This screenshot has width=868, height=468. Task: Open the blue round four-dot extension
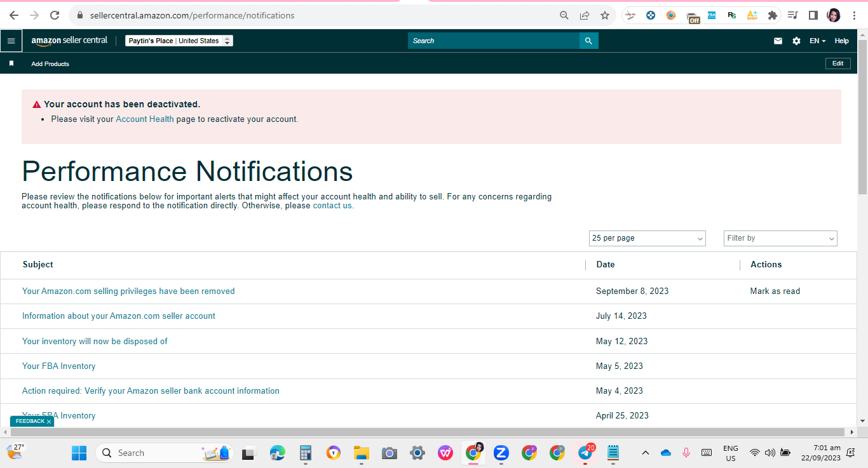click(651, 15)
